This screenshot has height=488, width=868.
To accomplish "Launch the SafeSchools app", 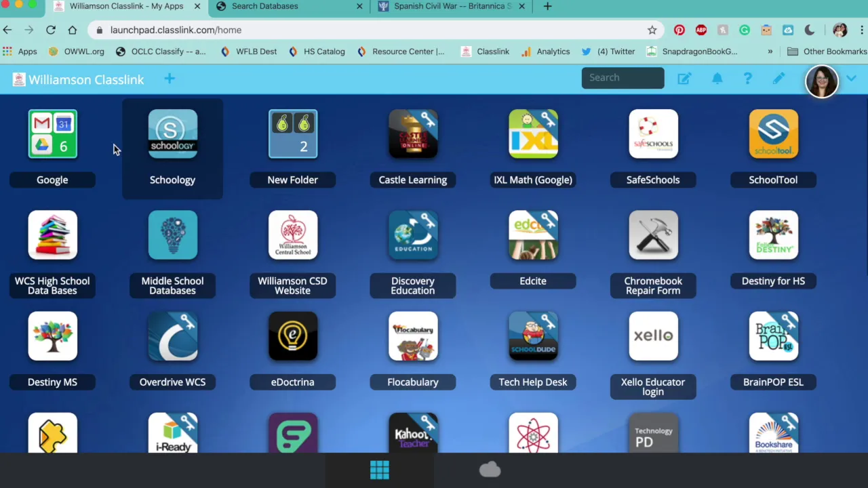I will click(x=653, y=134).
